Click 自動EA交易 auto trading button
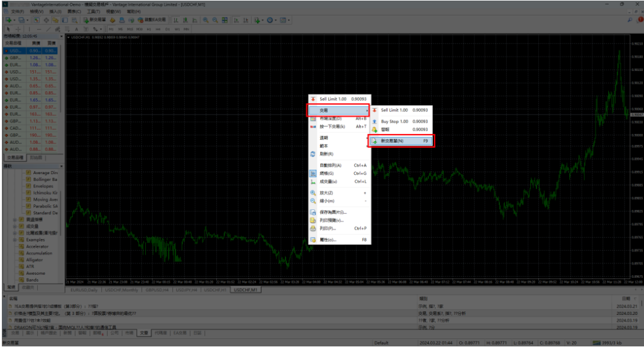 point(152,20)
